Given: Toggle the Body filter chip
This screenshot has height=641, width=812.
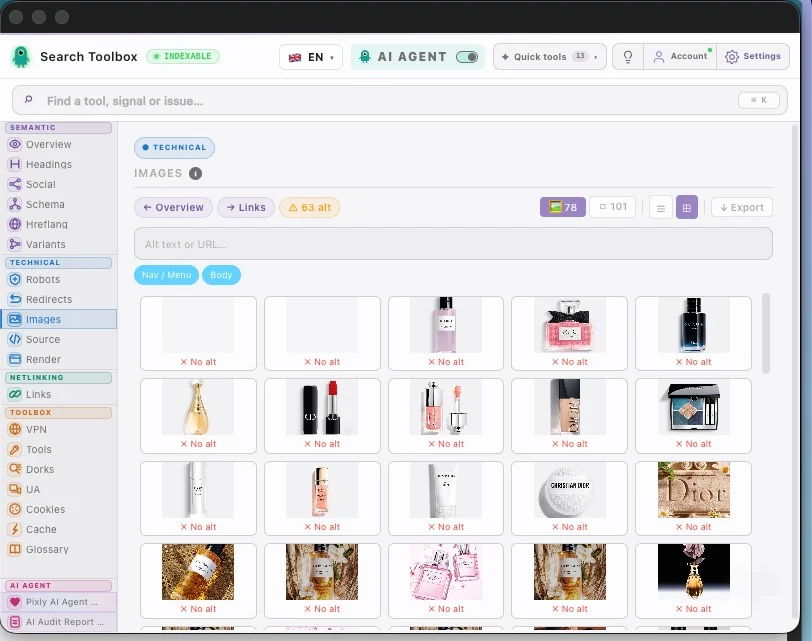Looking at the screenshot, I should (x=221, y=275).
